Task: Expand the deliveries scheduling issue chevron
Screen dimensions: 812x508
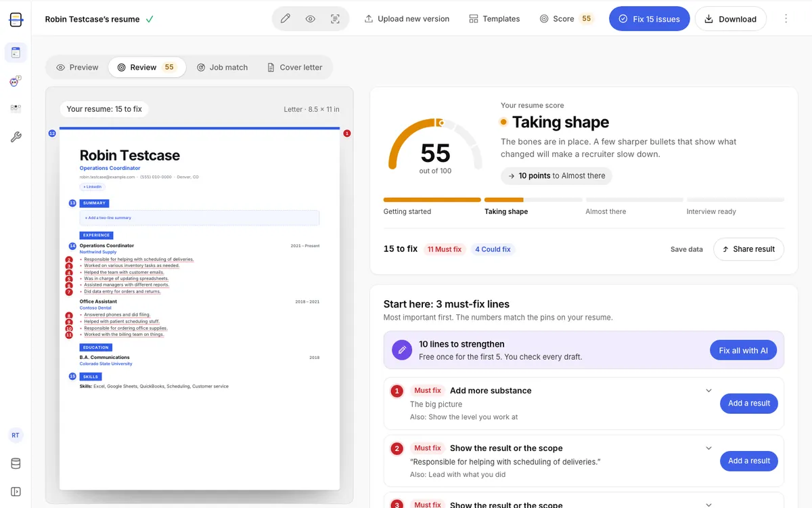Action: [709, 448]
